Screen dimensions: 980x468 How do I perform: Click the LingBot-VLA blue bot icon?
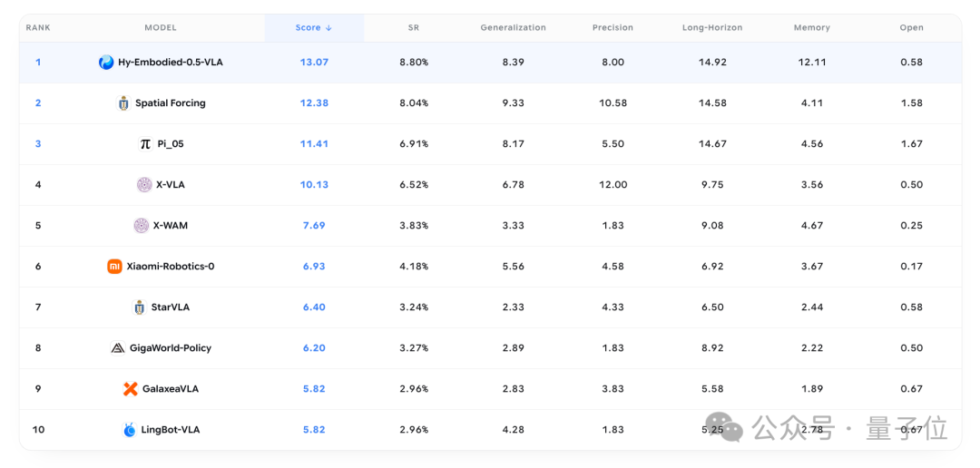pos(130,430)
